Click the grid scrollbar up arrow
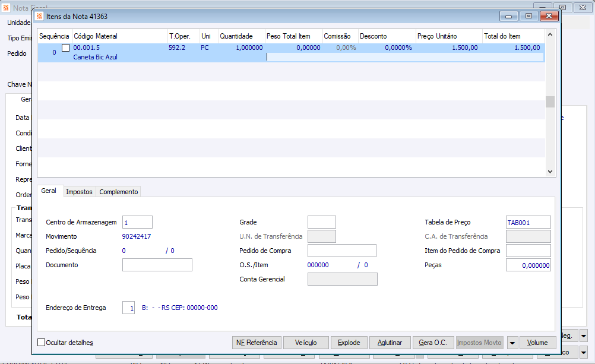Image resolution: width=595 pixels, height=364 pixels. pyautogui.click(x=550, y=34)
